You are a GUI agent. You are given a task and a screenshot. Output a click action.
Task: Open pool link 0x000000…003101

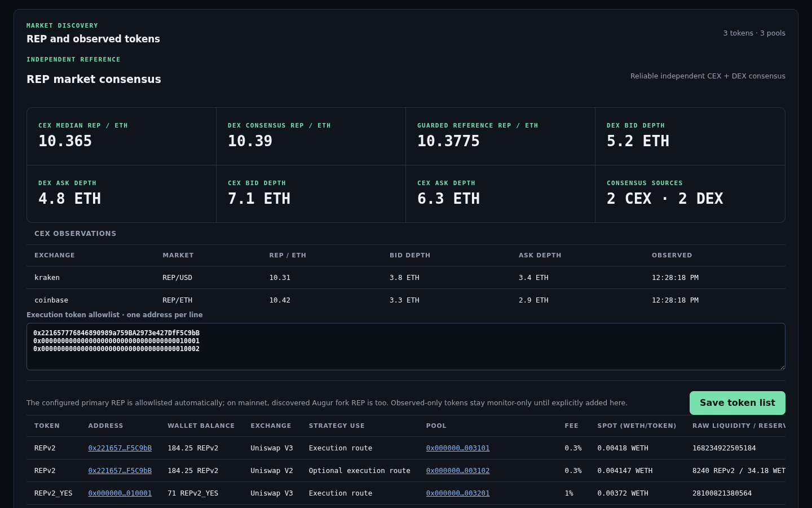coord(457,448)
